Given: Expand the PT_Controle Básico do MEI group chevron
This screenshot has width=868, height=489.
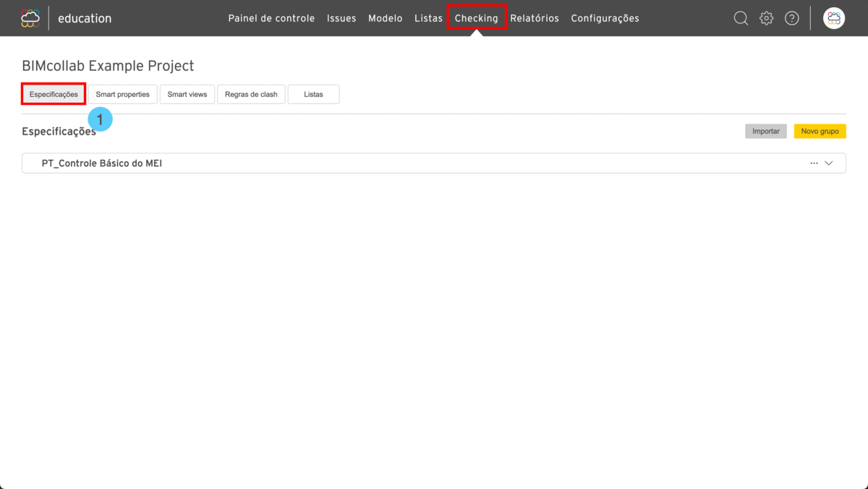Looking at the screenshot, I should (x=829, y=163).
